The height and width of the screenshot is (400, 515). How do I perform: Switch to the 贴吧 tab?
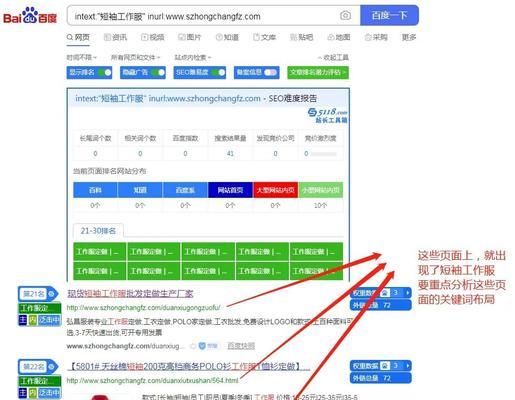[x=302, y=37]
